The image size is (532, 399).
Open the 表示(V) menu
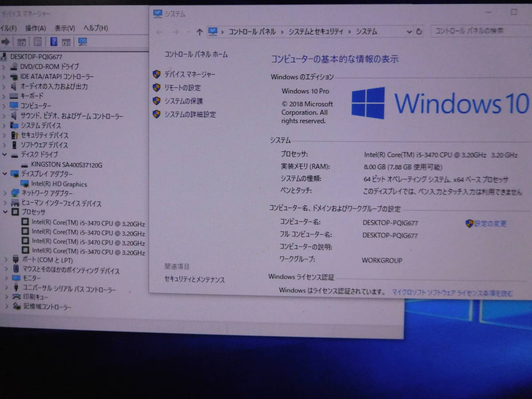tap(65, 28)
